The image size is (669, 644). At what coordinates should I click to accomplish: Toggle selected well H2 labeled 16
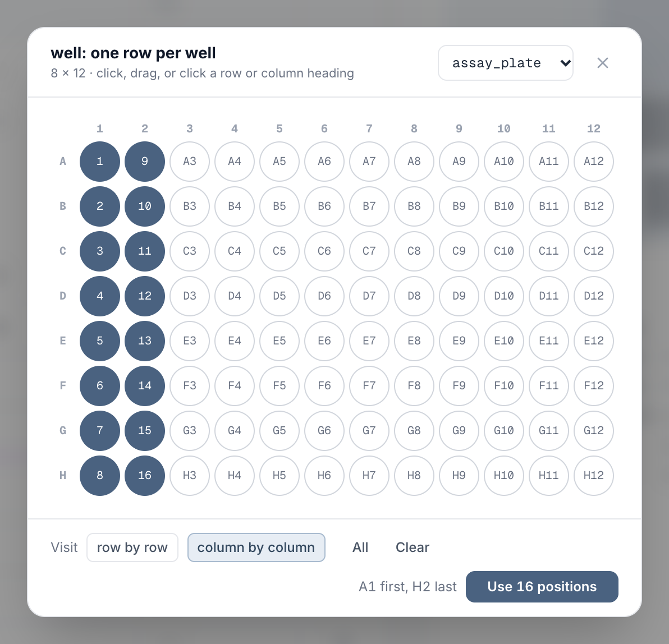[145, 476]
